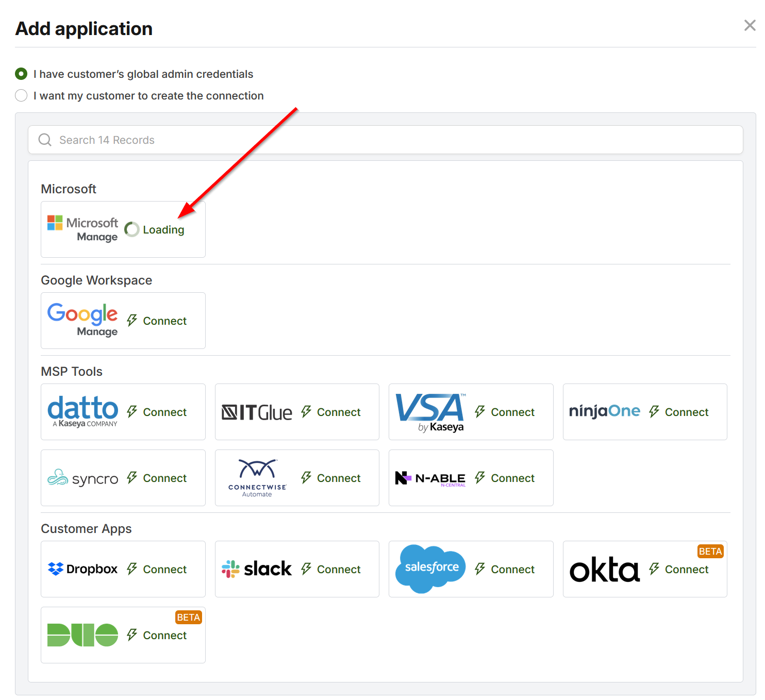Image resolution: width=765 pixels, height=700 pixels.
Task: Click the BETA badge on Okta card
Action: [x=710, y=551]
